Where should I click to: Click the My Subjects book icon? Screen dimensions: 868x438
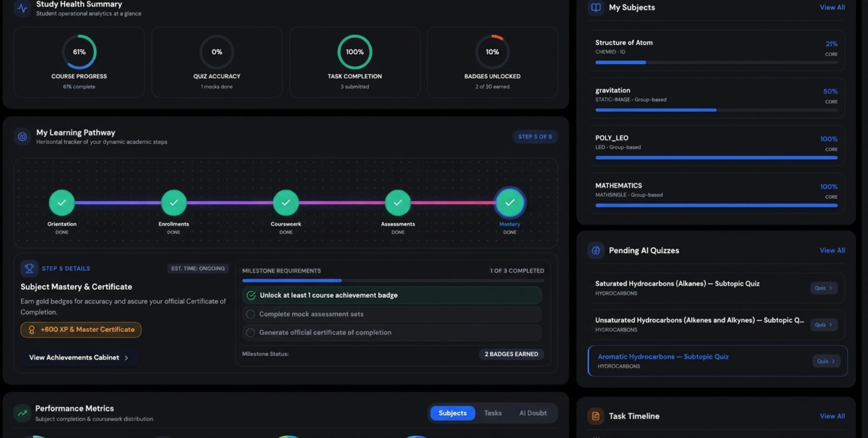pyautogui.click(x=596, y=7)
